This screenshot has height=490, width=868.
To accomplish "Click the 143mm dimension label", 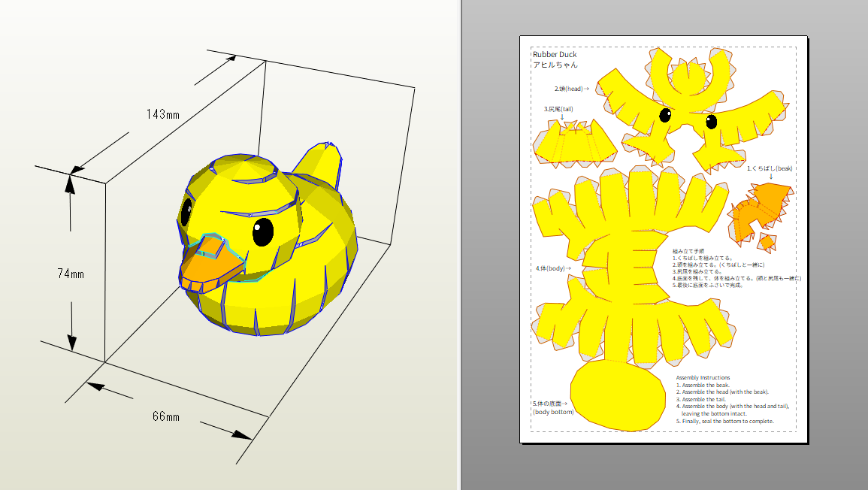I will [x=163, y=114].
